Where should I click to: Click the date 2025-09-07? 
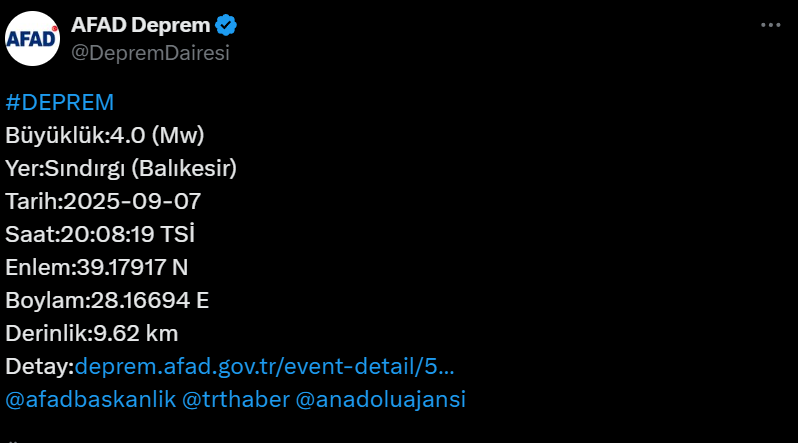132,201
